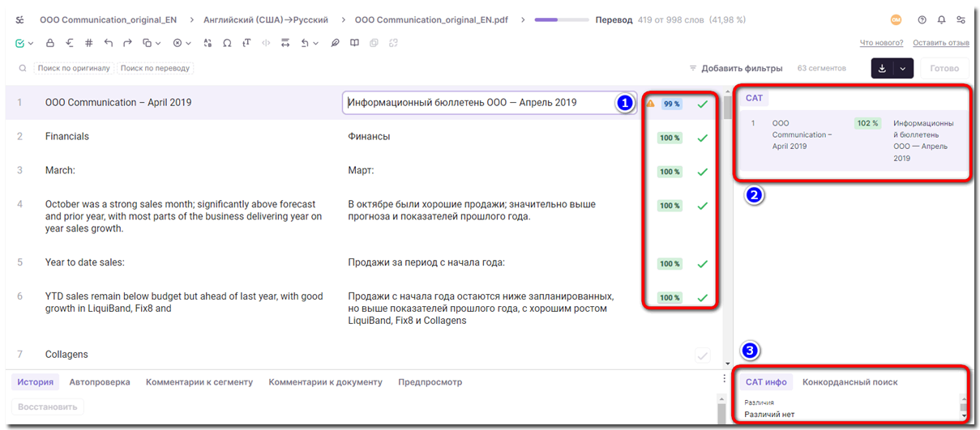The height and width of the screenshot is (430, 980).
Task: Open the copy source dropdown in toolbar
Action: pos(157,43)
